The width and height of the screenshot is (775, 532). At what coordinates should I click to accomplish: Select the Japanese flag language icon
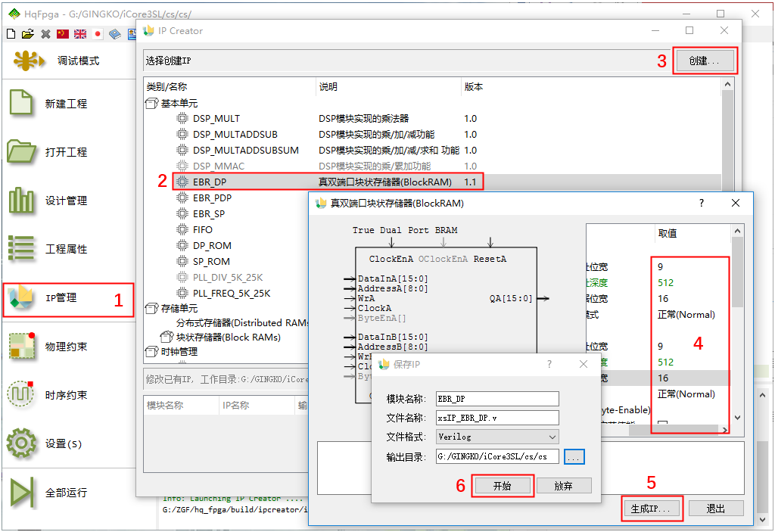tap(98, 34)
